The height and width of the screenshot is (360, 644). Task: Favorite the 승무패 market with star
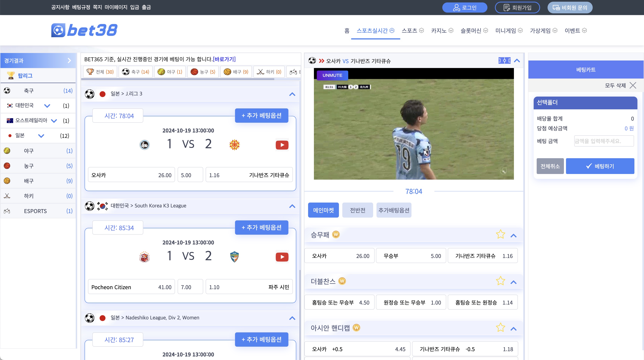coord(500,235)
